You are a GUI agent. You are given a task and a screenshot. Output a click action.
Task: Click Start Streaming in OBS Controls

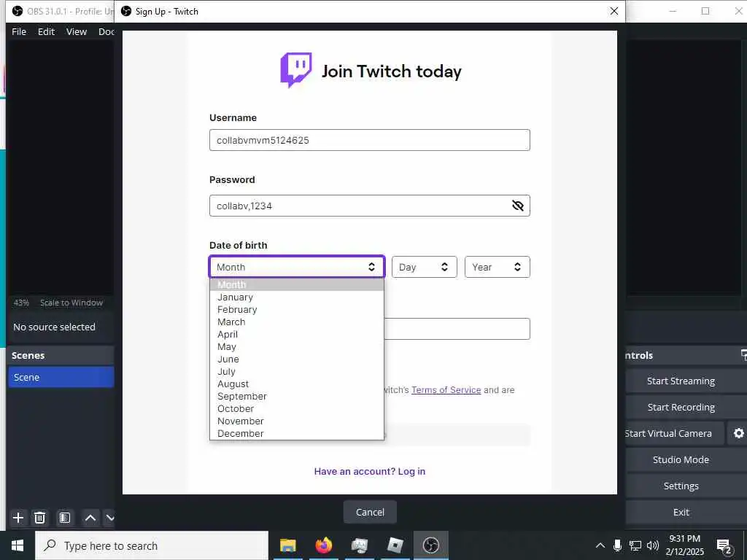point(681,381)
